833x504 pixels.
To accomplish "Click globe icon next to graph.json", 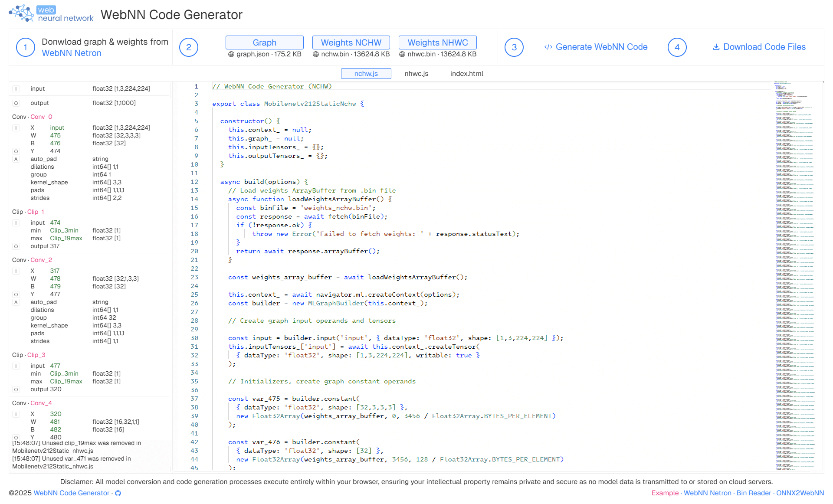I will (x=231, y=55).
